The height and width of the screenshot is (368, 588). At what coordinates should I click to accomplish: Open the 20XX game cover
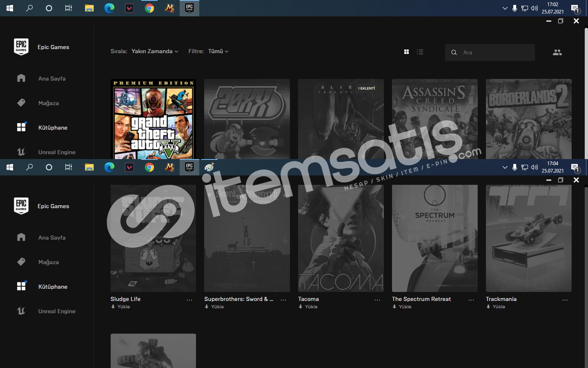click(x=247, y=119)
